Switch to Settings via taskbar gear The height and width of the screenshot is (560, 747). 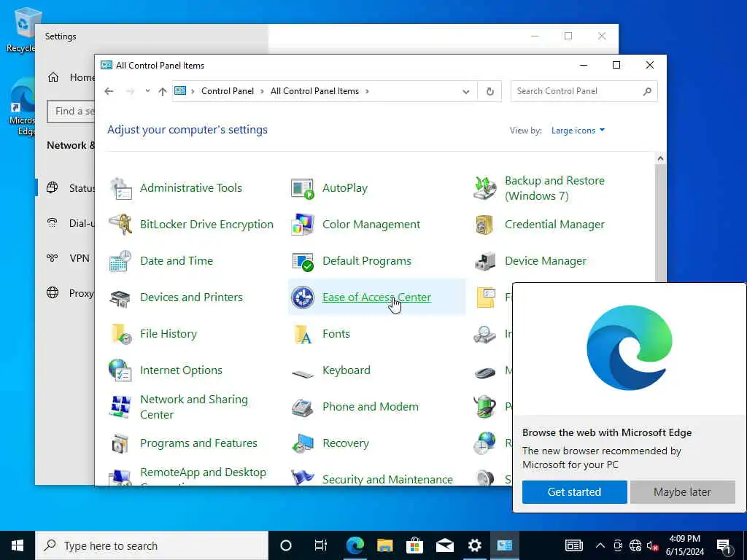(474, 545)
